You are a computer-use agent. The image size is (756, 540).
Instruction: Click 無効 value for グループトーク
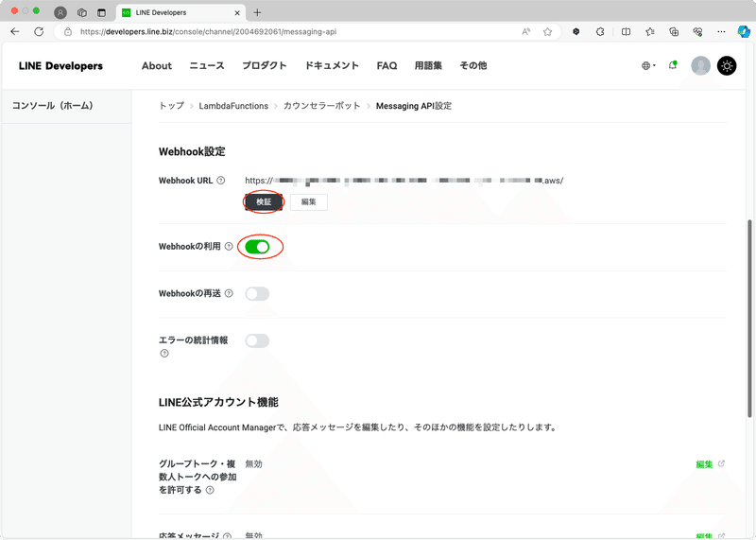[x=253, y=464]
